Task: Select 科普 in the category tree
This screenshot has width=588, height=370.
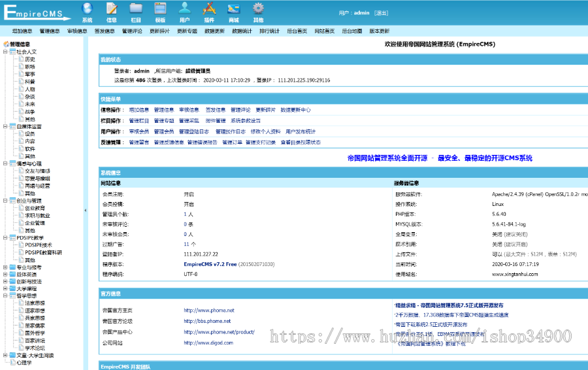Action: [30, 82]
